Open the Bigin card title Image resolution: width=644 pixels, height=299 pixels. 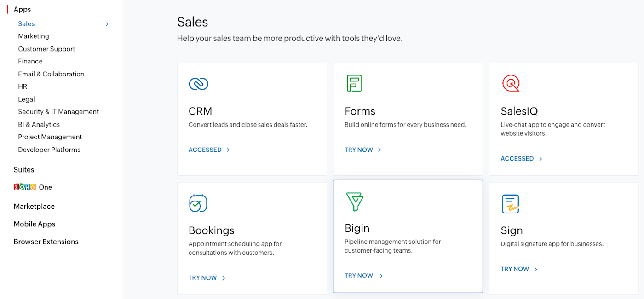pos(357,228)
